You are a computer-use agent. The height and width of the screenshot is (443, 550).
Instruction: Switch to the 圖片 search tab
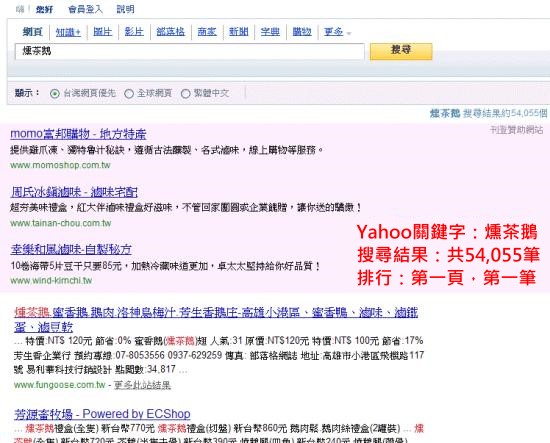(x=102, y=32)
